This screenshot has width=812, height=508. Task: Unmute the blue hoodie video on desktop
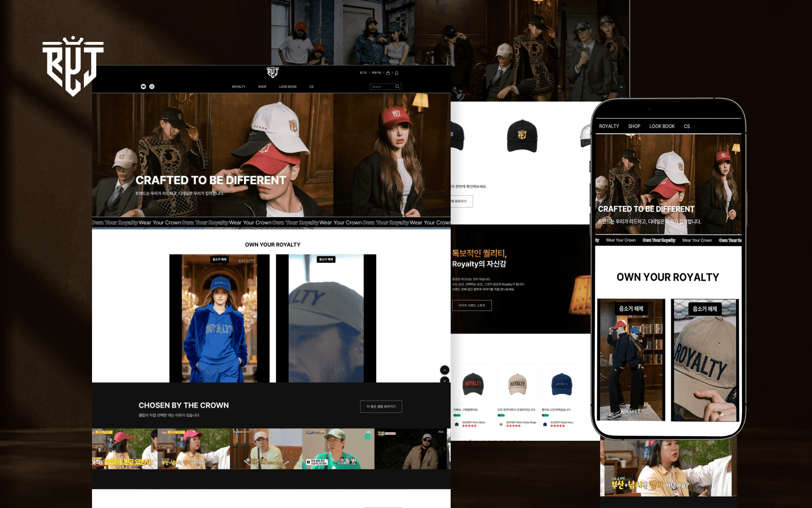tap(220, 260)
